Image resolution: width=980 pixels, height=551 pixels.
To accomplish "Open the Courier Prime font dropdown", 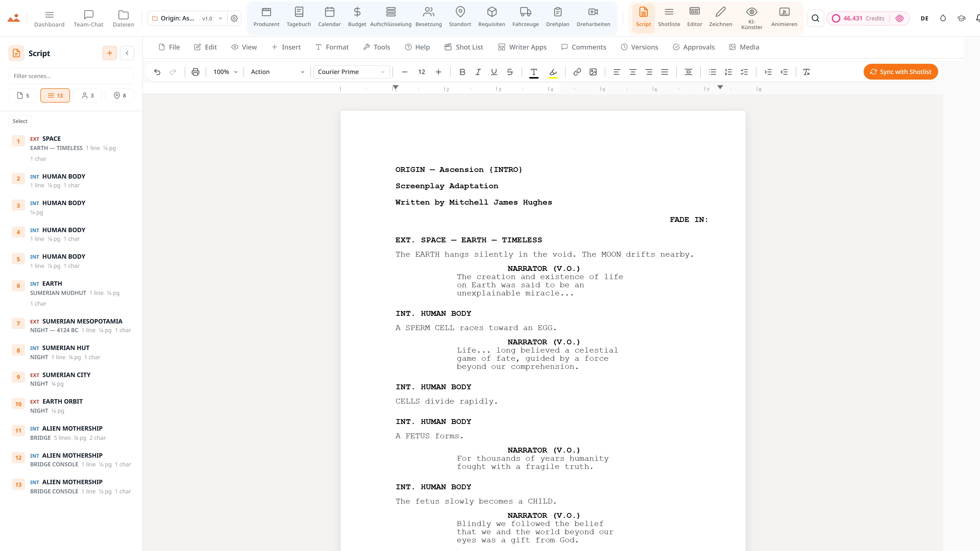I will pyautogui.click(x=351, y=72).
